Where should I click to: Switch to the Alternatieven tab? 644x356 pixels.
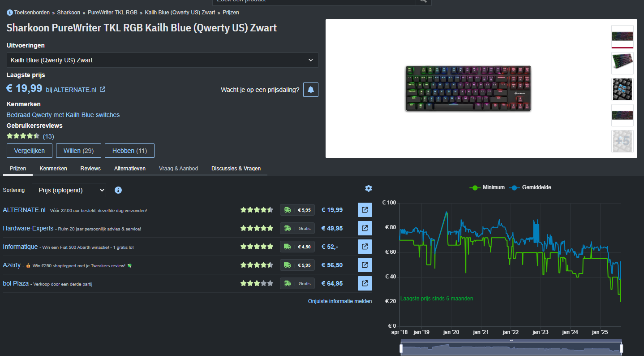[130, 169]
